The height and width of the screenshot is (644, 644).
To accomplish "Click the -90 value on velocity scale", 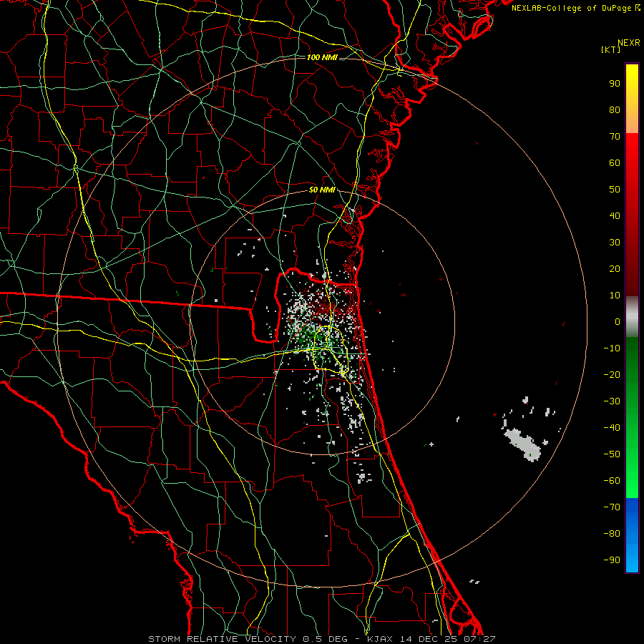I will (612, 560).
